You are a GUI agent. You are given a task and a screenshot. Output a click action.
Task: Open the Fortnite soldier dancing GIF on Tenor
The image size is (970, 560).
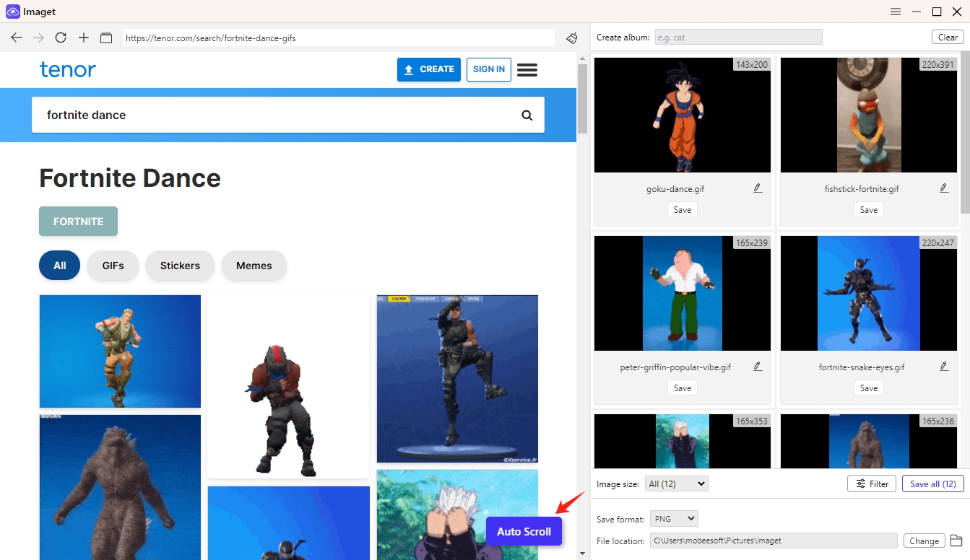(120, 351)
